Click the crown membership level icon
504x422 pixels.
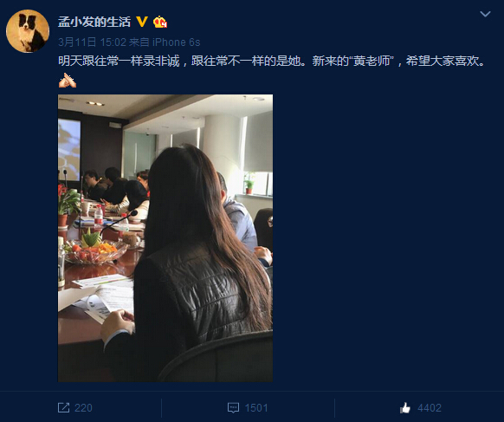[160, 22]
